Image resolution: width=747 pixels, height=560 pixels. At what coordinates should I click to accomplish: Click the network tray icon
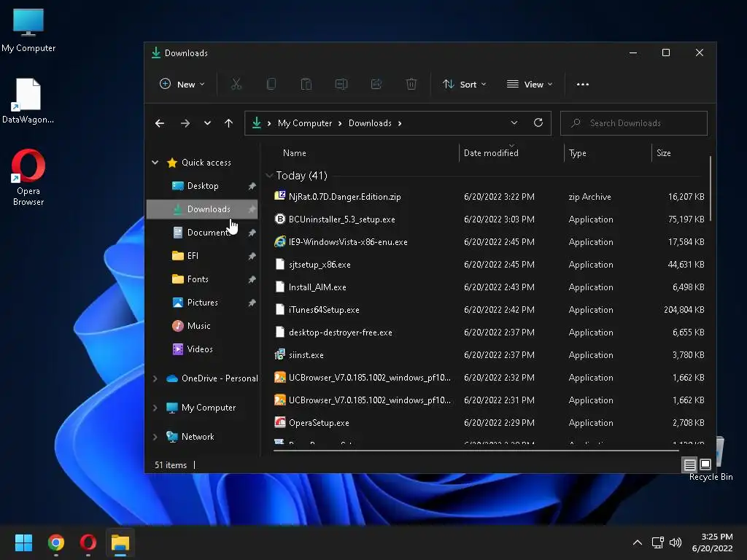pos(658,542)
